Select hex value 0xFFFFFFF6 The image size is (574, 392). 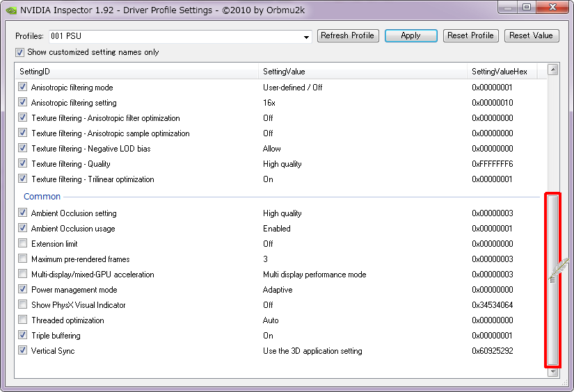tap(493, 164)
